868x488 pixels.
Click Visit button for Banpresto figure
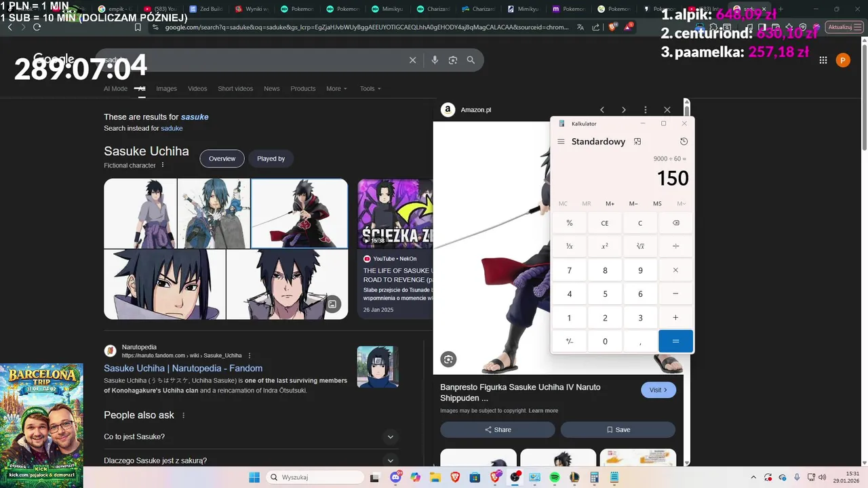[658, 390]
